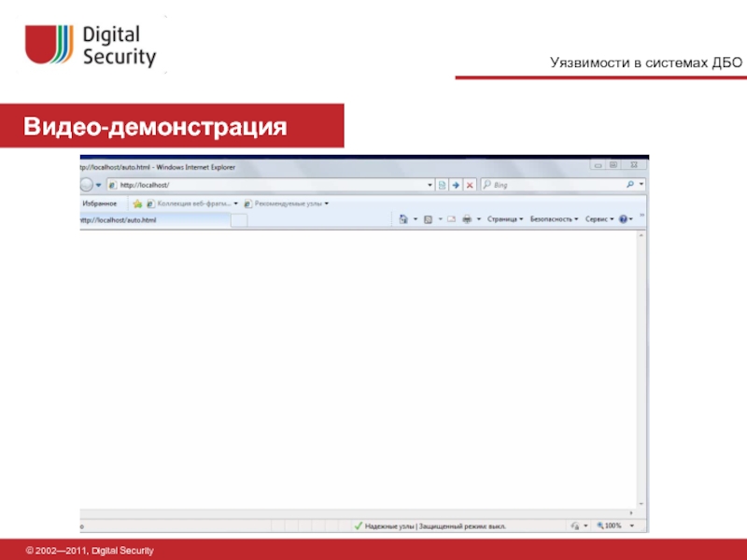Expand the command bar overflow chevron
The image size is (747, 560).
pos(641,216)
